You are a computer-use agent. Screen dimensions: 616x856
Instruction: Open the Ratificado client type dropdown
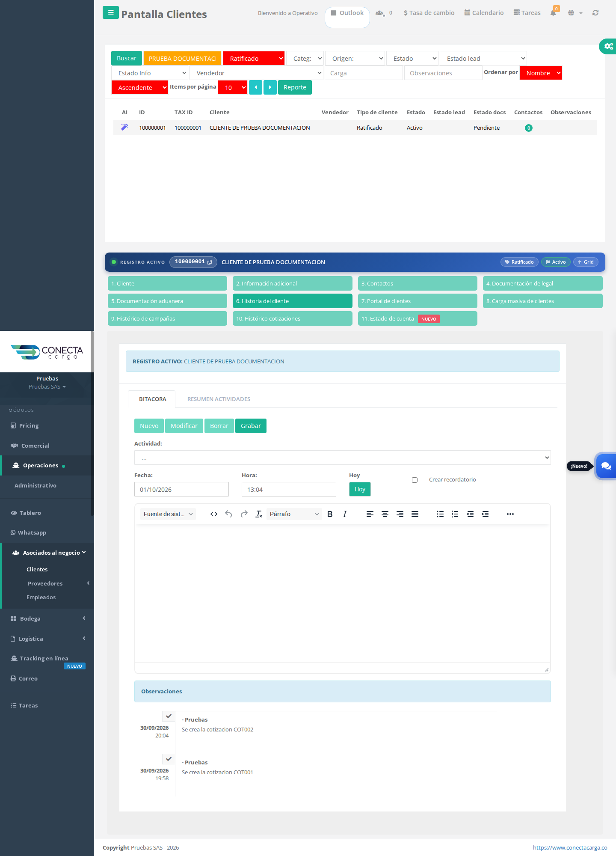coord(254,58)
